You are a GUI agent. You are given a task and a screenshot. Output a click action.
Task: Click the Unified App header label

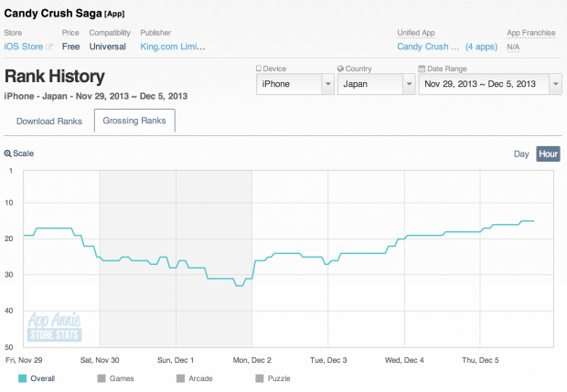click(416, 33)
